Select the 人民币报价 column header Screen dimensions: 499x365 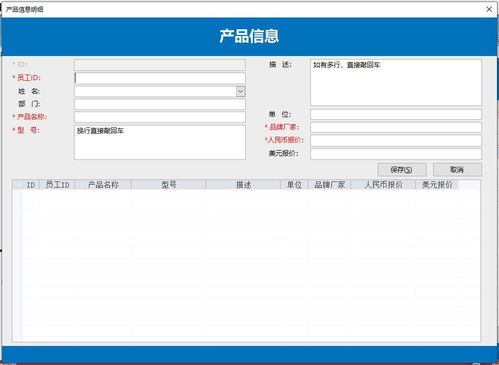(383, 185)
